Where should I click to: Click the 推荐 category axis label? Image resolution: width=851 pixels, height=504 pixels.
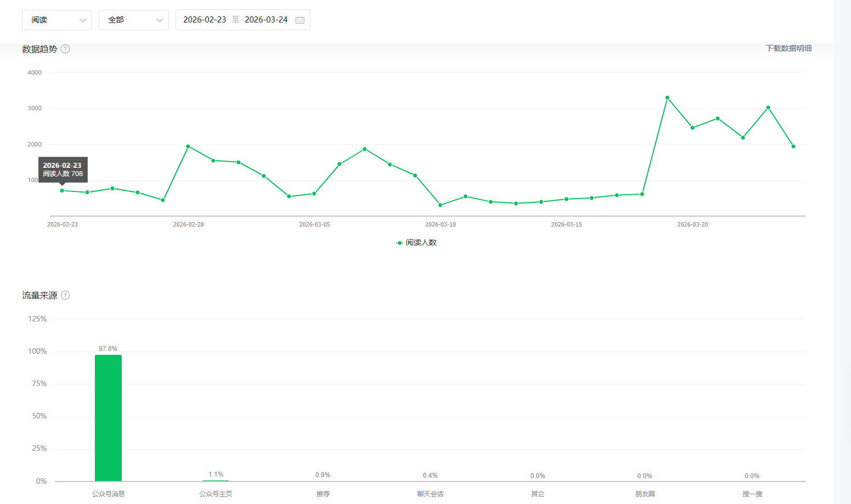323,494
